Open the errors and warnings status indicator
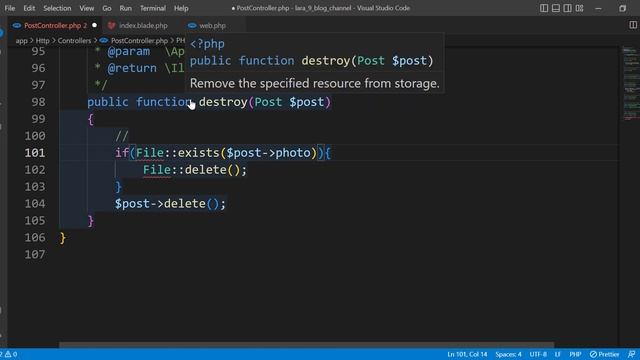 click(9, 354)
